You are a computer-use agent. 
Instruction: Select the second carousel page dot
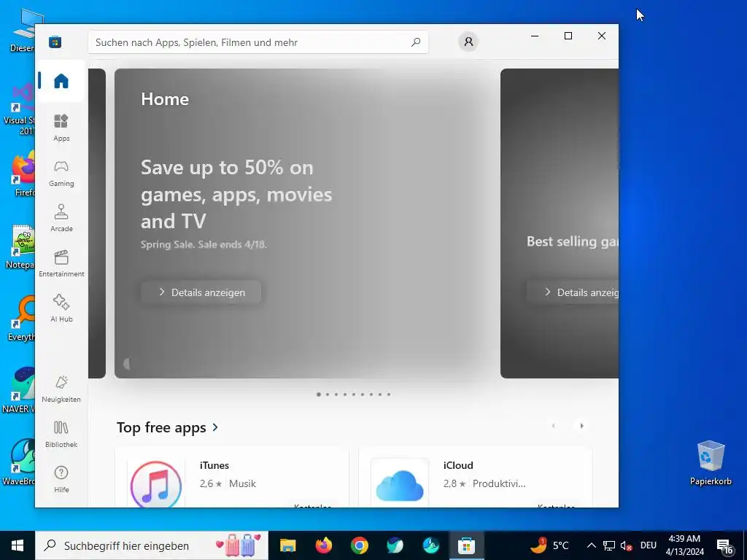328,394
